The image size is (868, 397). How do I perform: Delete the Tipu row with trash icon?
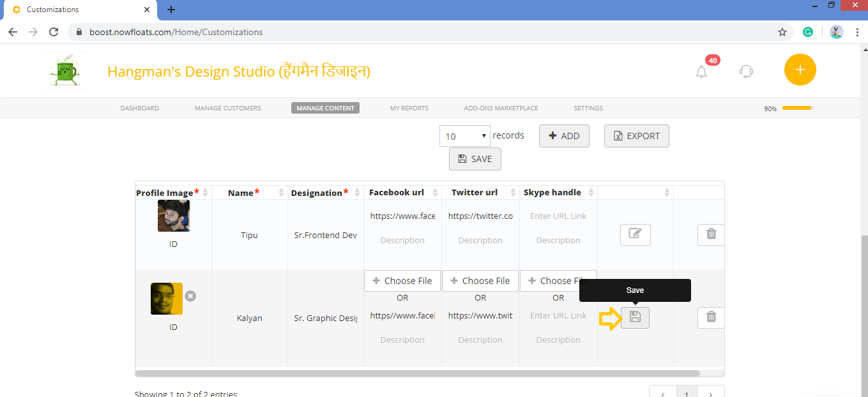711,234
